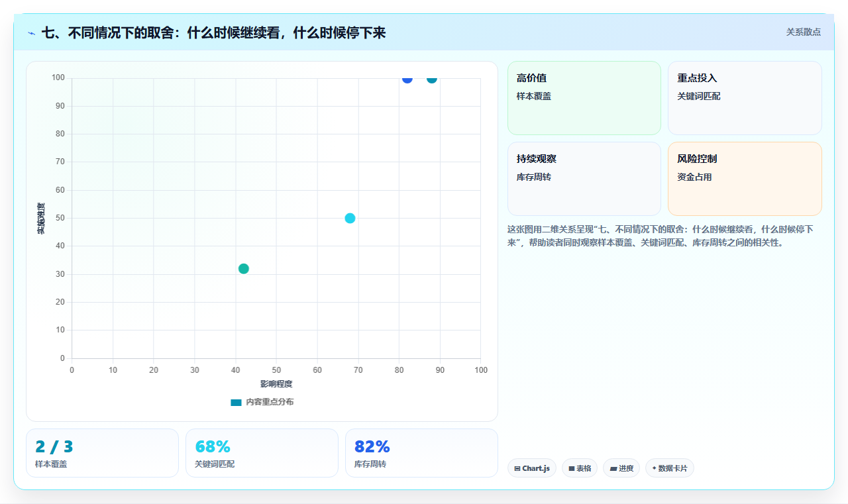
Task: Click the section title 七、不同情况下的取舍
Action: click(213, 32)
